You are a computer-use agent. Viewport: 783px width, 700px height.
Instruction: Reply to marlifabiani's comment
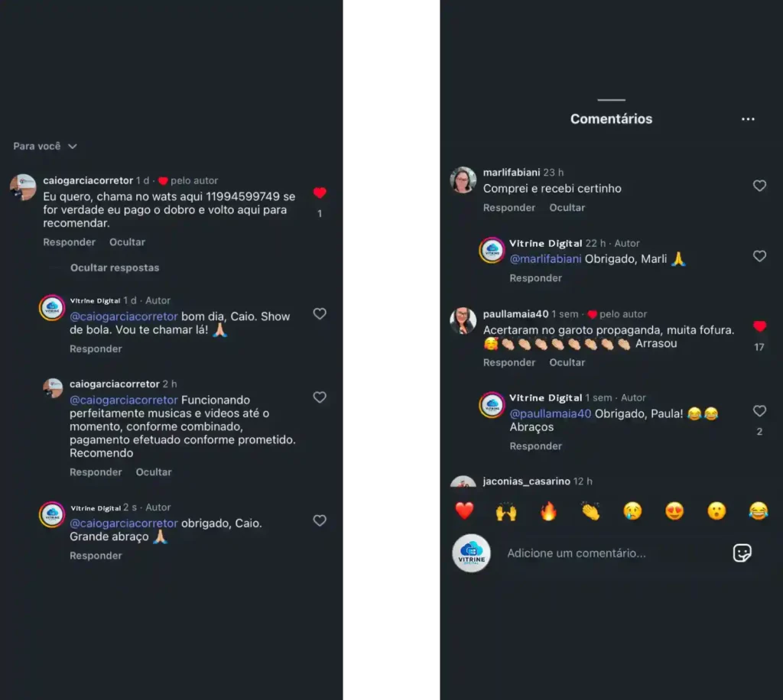[509, 208]
